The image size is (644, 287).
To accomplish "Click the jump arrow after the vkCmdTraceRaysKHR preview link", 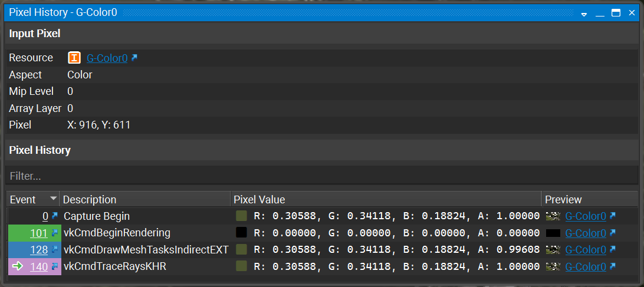I will 613,266.
